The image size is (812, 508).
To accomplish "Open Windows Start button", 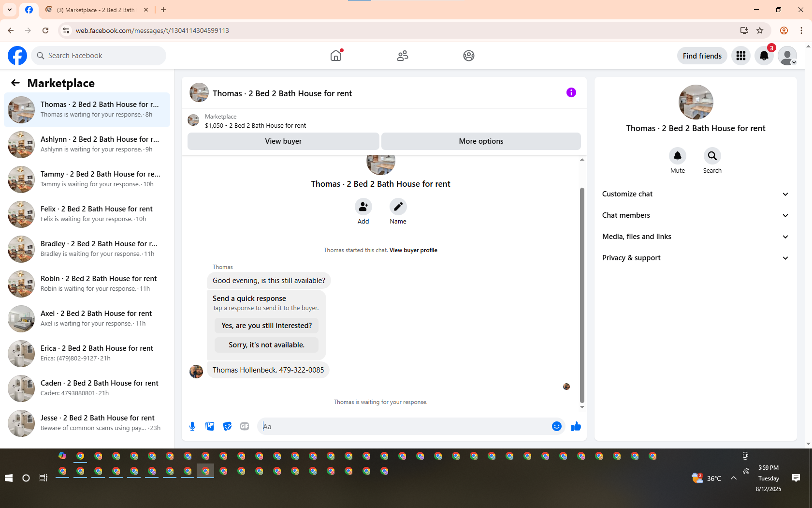I will 8,478.
